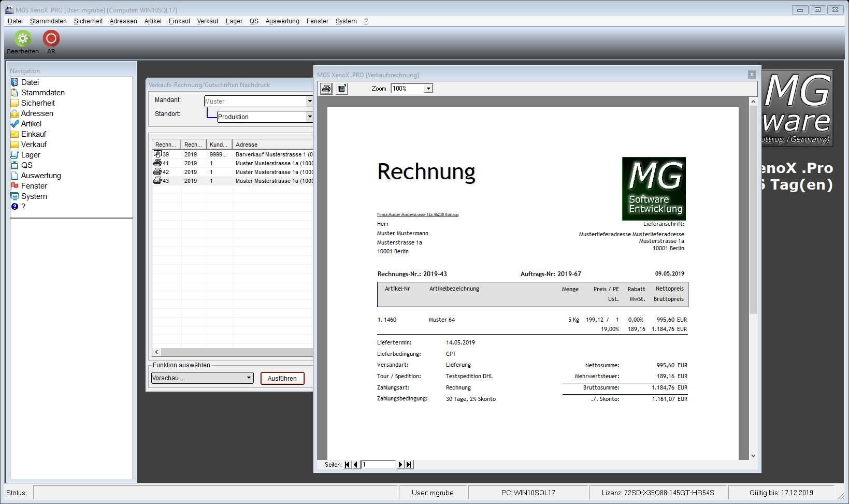Viewport: 849px width, 504px height.
Task: Expand the Mandant Muster dropdown
Action: click(309, 101)
